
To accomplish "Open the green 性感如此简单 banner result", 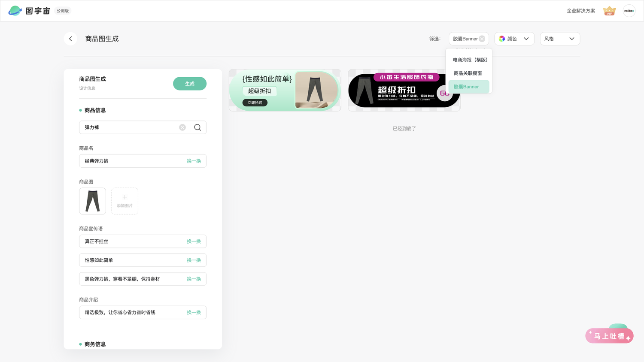I will pos(285,90).
